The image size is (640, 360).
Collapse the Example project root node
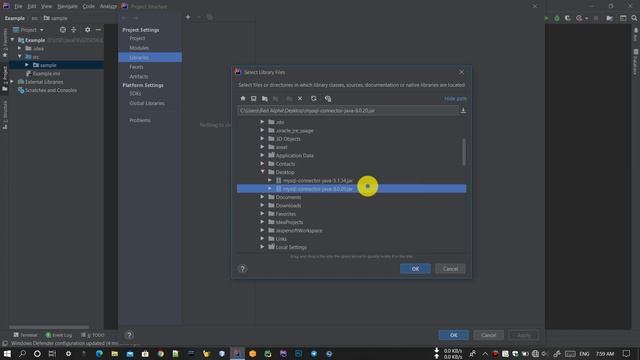[12, 40]
